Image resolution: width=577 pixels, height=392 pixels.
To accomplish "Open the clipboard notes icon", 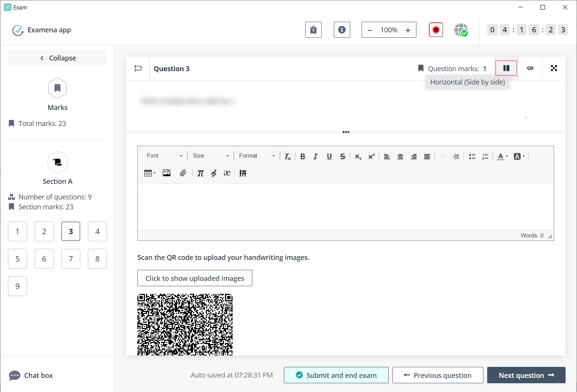I will point(313,30).
